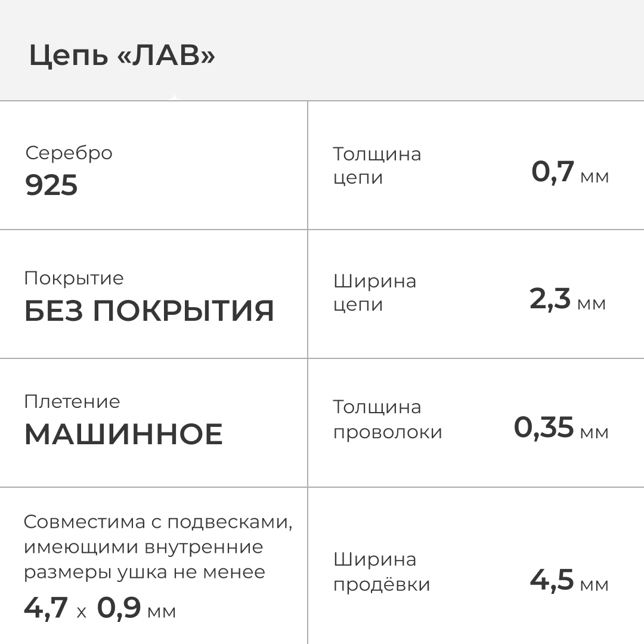The width and height of the screenshot is (644, 644).
Task: Select the 925 silver purity value
Action: click(51, 185)
